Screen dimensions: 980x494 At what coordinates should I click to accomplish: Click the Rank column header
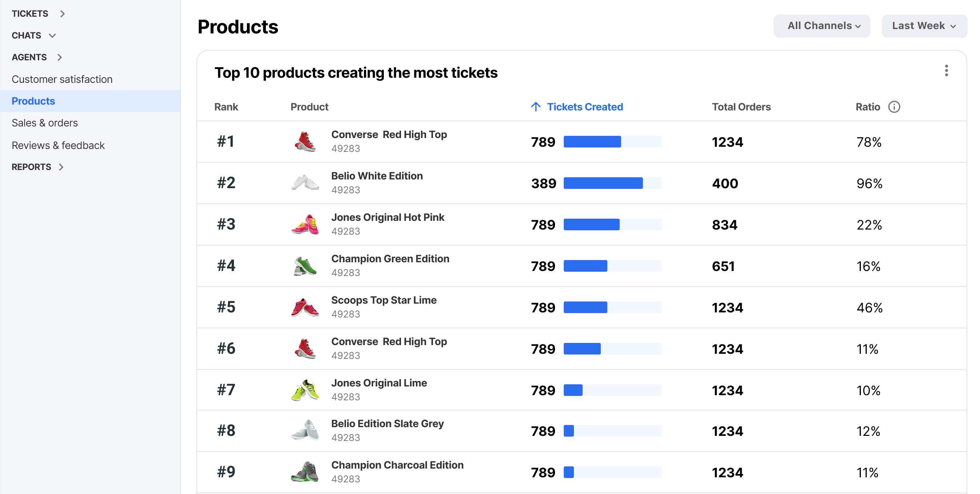pyautogui.click(x=226, y=107)
